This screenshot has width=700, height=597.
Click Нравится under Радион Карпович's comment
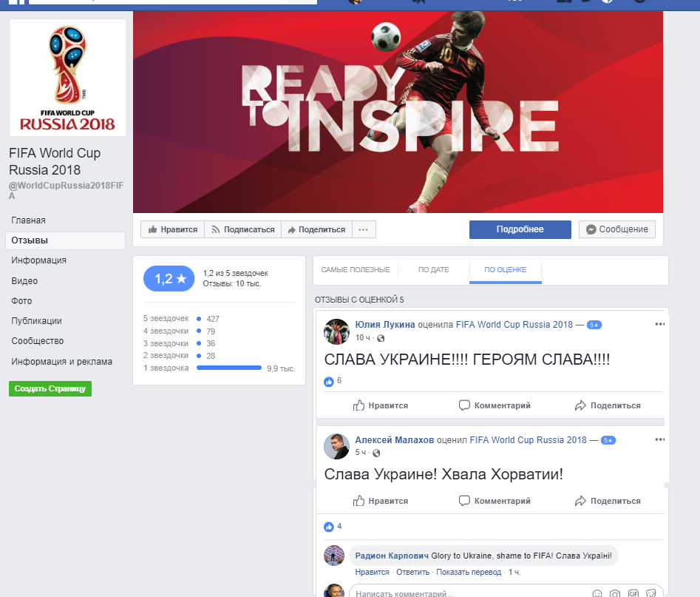pos(372,572)
